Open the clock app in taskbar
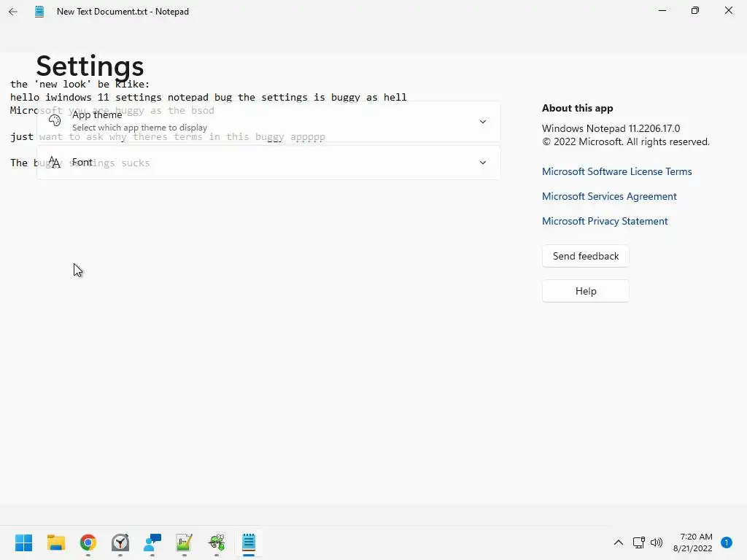Image resolution: width=747 pixels, height=560 pixels. pyautogui.click(x=120, y=542)
